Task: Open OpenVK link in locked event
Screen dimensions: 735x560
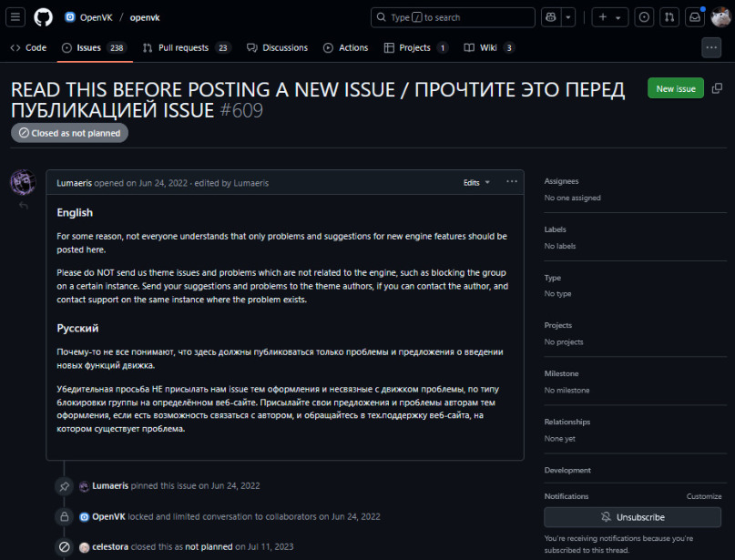Action: point(108,517)
